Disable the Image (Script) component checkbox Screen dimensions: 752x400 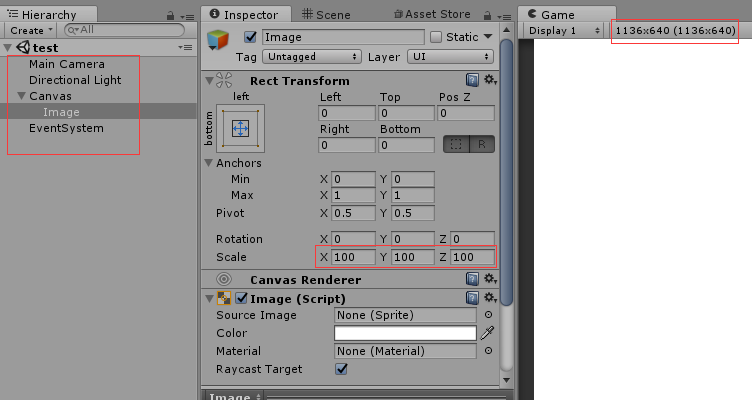pyautogui.click(x=242, y=298)
